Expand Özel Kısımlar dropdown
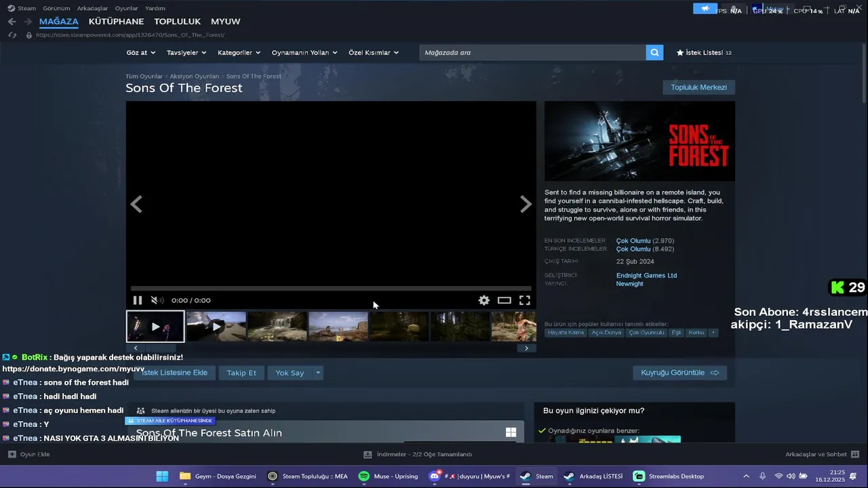This screenshot has height=488, width=868. 374,52
